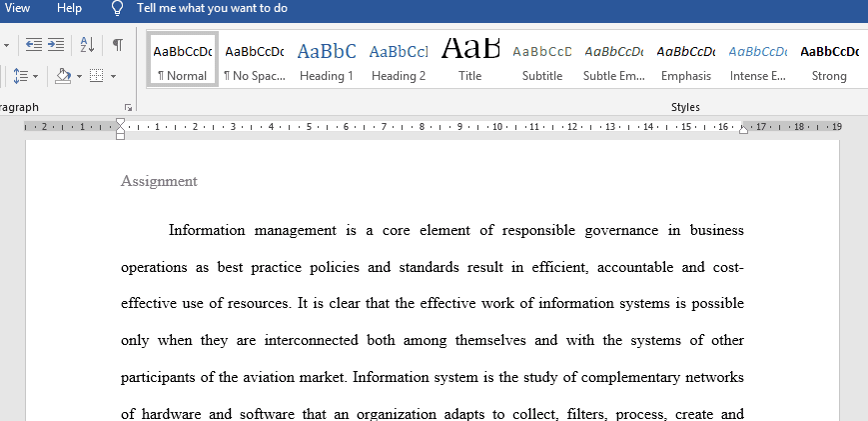
Task: Decrease the paragraph indent
Action: (34, 44)
